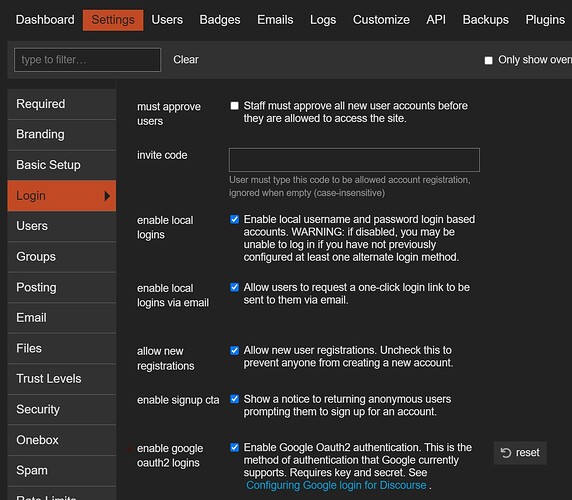Uncheck enable google oauth2 logins
The height and width of the screenshot is (500, 572).
235,447
